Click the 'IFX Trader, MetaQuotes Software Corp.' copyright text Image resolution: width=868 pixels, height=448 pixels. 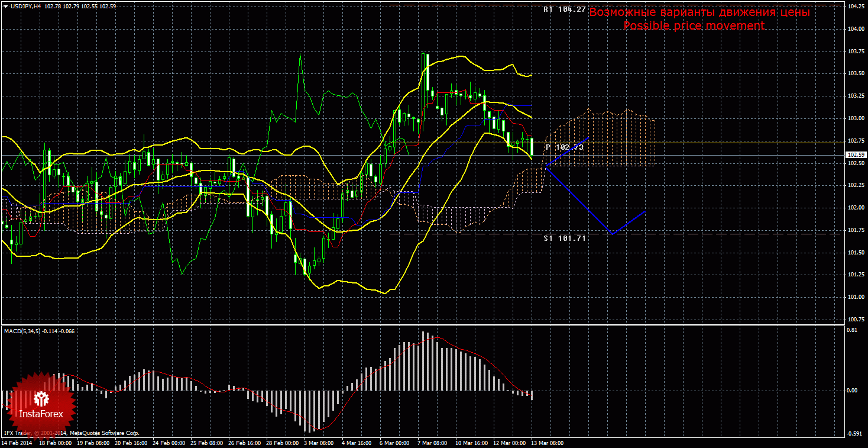click(x=72, y=433)
